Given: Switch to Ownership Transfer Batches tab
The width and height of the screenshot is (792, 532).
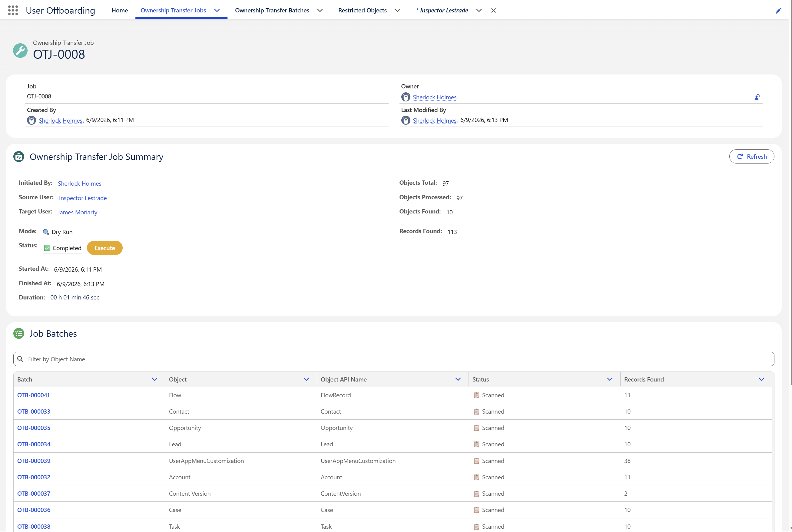Looking at the screenshot, I should tap(272, 11).
